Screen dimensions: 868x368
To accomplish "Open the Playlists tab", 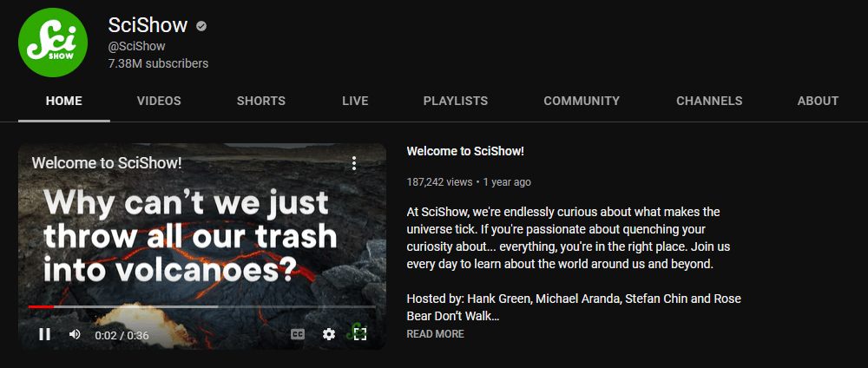I will (456, 101).
